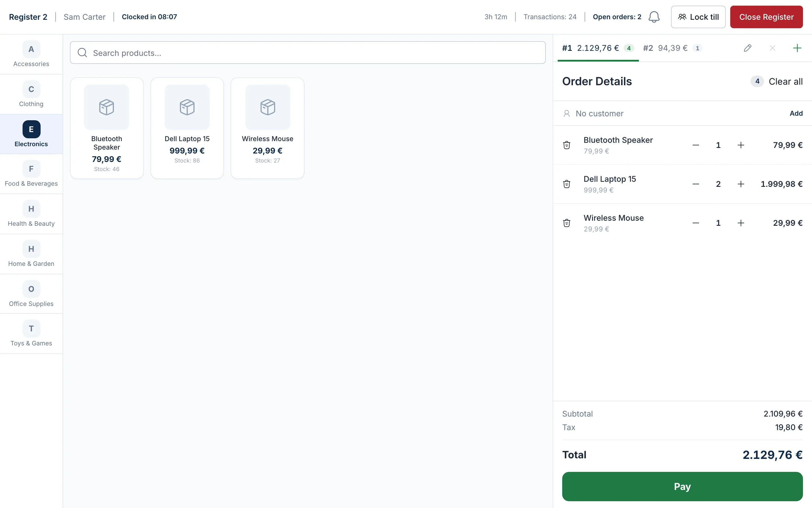Delete Bluetooth Speaker line with trash icon

click(x=567, y=145)
